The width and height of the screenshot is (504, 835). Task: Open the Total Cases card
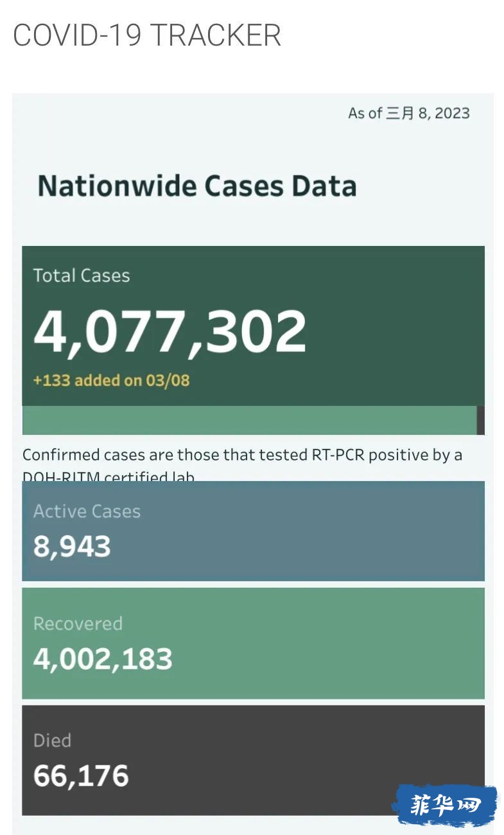click(253, 326)
